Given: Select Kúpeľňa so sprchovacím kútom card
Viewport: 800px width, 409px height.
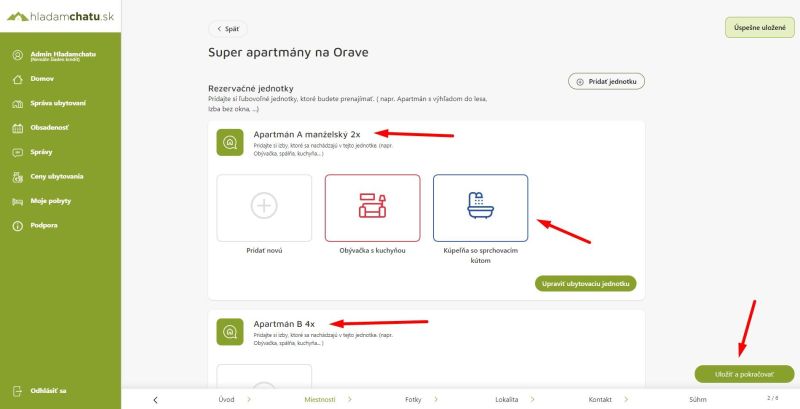Looking at the screenshot, I should click(x=481, y=208).
